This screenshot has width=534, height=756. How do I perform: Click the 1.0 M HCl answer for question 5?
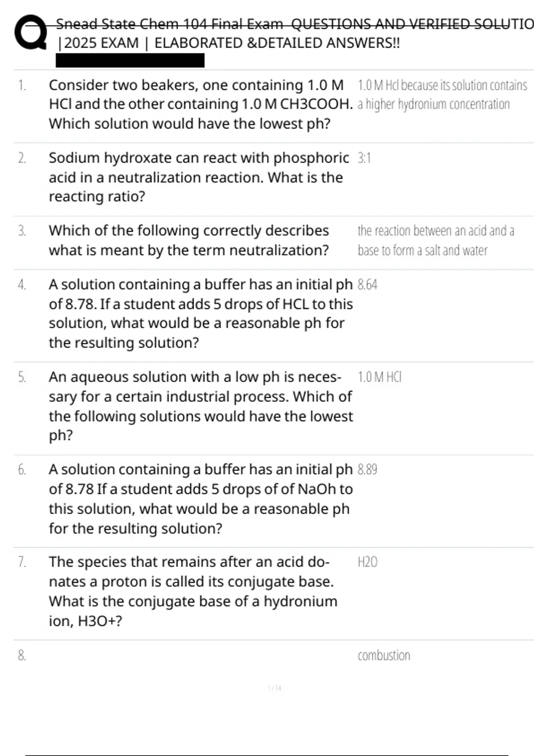tap(380, 377)
